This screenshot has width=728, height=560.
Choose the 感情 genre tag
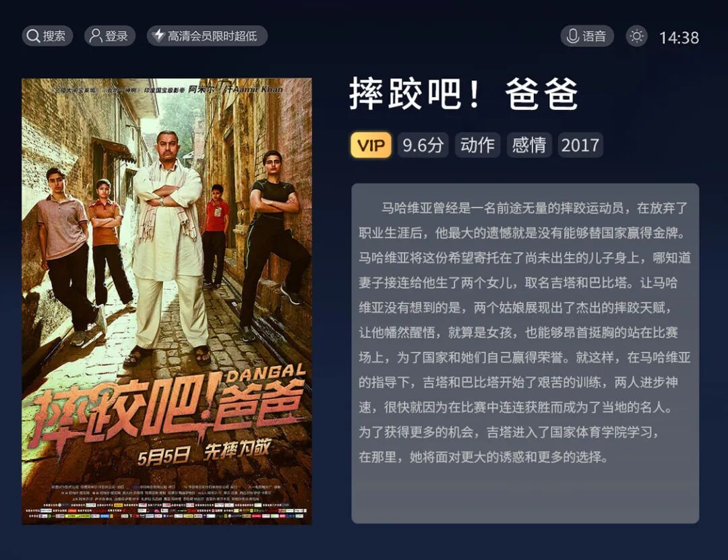point(529,146)
